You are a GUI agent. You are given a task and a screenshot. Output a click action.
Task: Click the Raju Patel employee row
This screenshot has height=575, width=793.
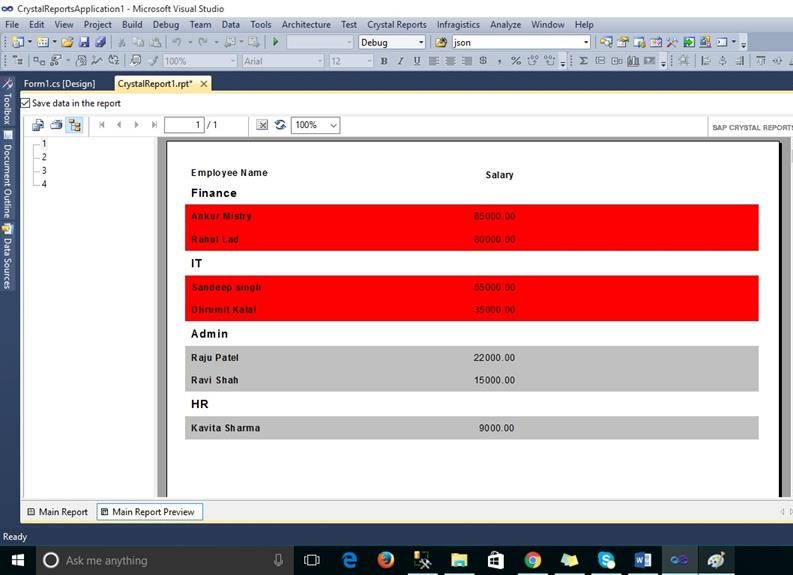tap(471, 358)
